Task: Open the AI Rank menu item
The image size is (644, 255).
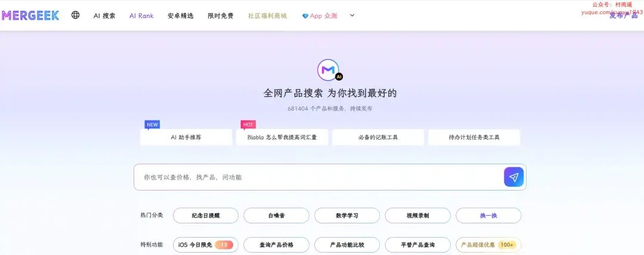Action: (x=141, y=16)
